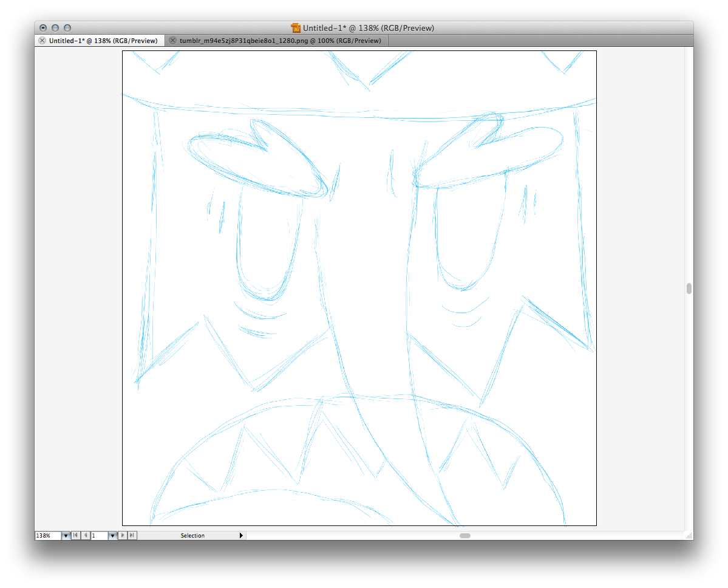Go to the next artboard
Image resolution: width=728 pixels, height=588 pixels.
point(123,536)
